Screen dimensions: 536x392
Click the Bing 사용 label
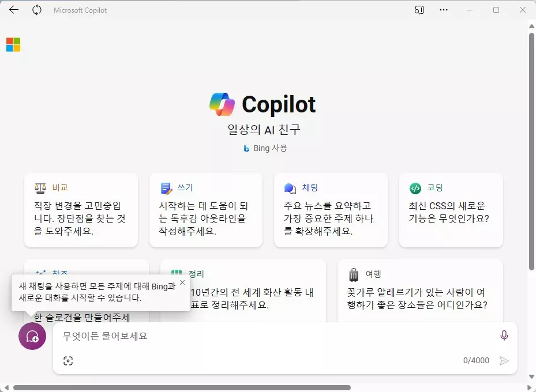270,148
